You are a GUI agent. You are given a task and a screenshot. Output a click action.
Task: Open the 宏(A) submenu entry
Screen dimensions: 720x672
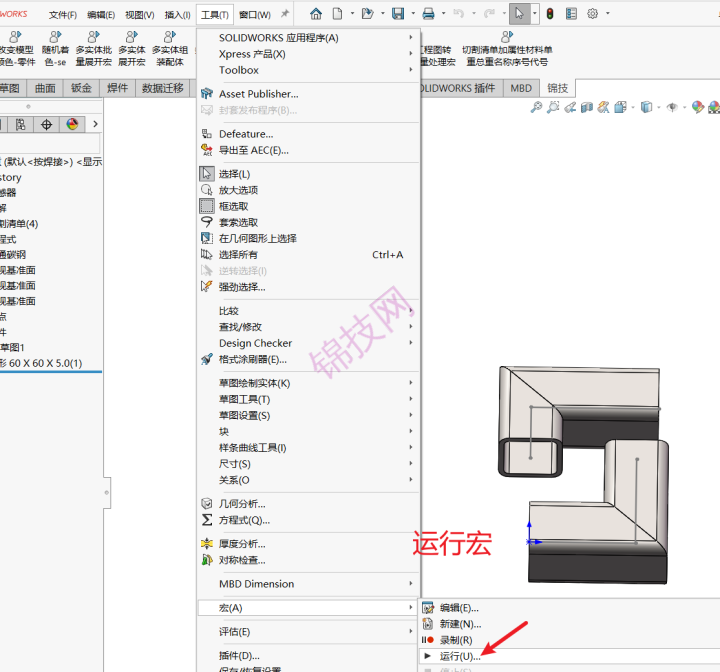308,608
